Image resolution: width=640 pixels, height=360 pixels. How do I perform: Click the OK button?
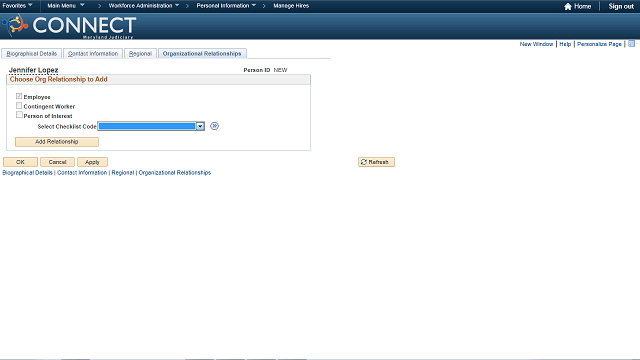[x=20, y=162]
